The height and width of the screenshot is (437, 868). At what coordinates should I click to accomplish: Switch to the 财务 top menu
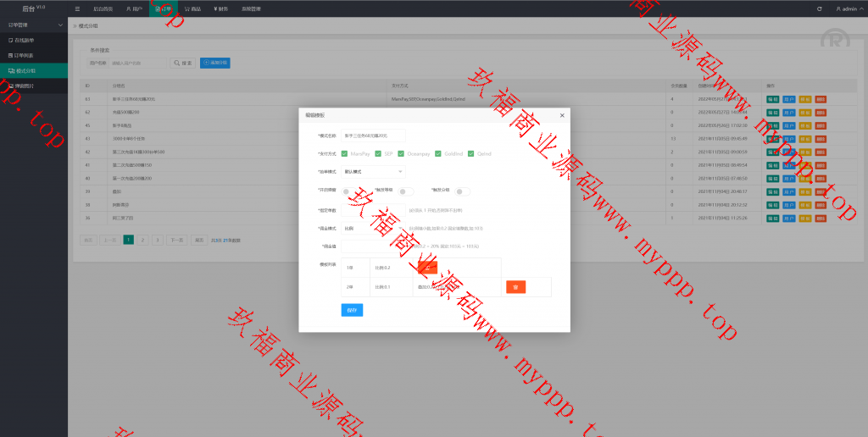pyautogui.click(x=221, y=8)
